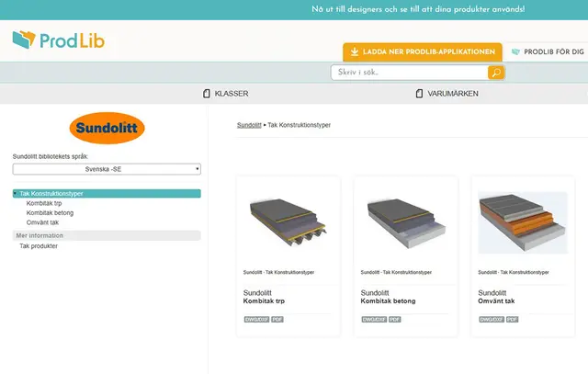Open the Omvänt tak product thumbnail
588x374 pixels.
[x=523, y=222]
